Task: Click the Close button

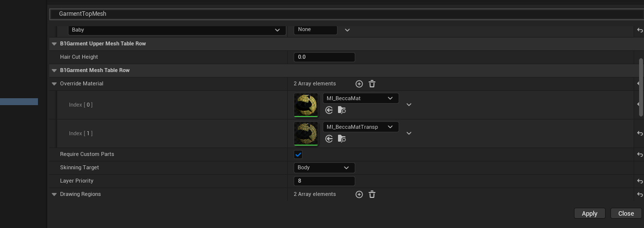Action: [626, 213]
